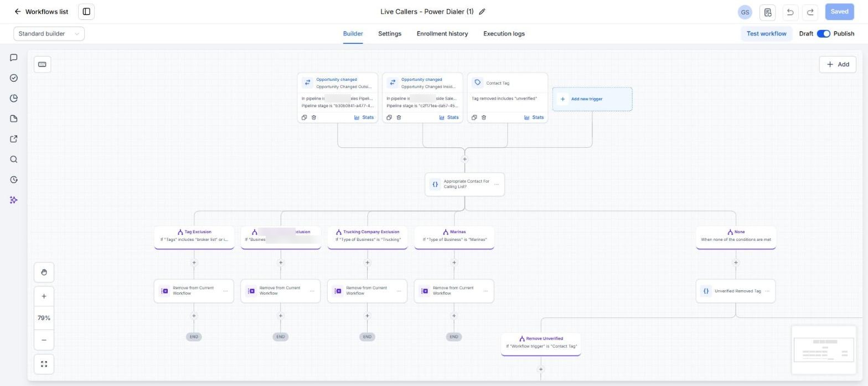This screenshot has width=868, height=386.
Task: Duplicate the Contact Tag trigger
Action: tap(474, 117)
